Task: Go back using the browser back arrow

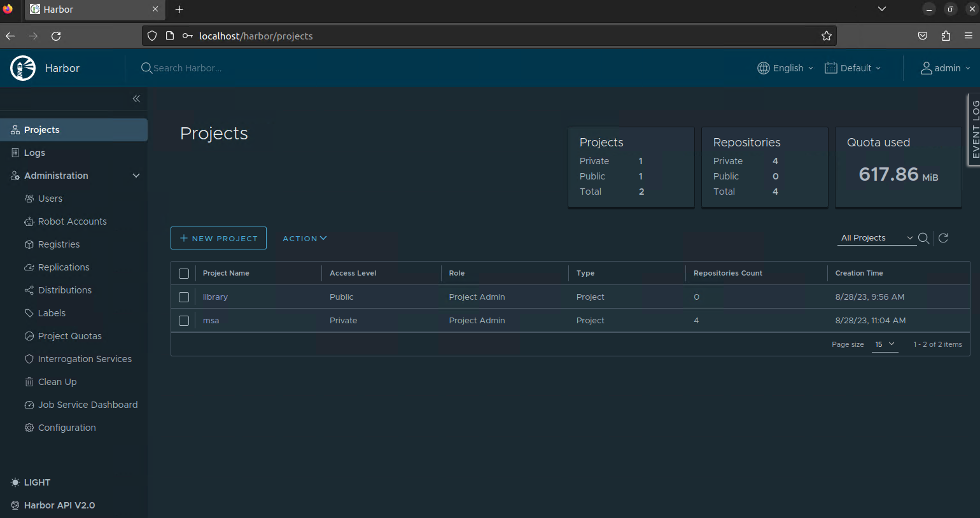Action: click(10, 36)
